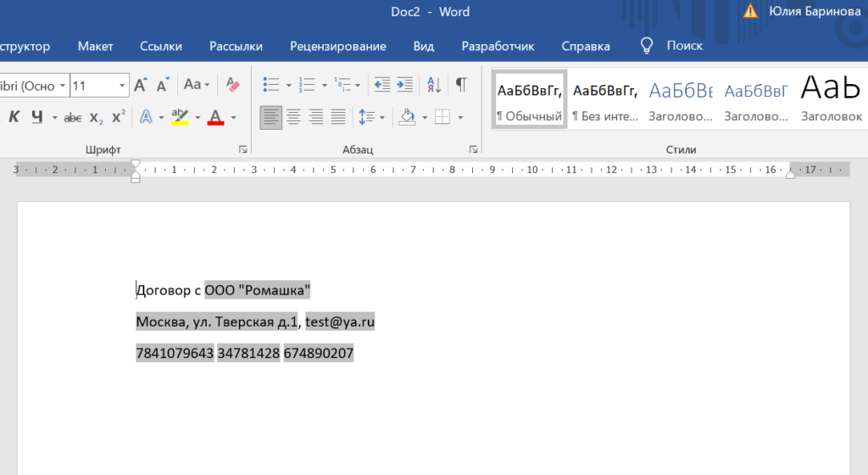Justify the paragraph text
Image resolution: width=868 pixels, height=475 pixels.
pos(338,117)
